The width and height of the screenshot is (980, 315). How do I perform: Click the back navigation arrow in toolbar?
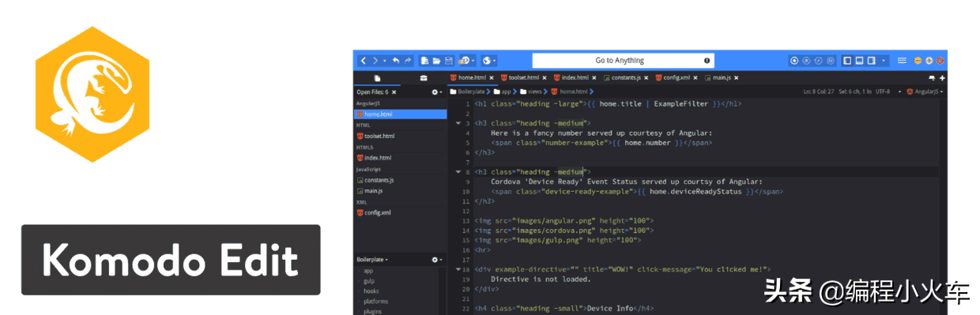pos(364,60)
